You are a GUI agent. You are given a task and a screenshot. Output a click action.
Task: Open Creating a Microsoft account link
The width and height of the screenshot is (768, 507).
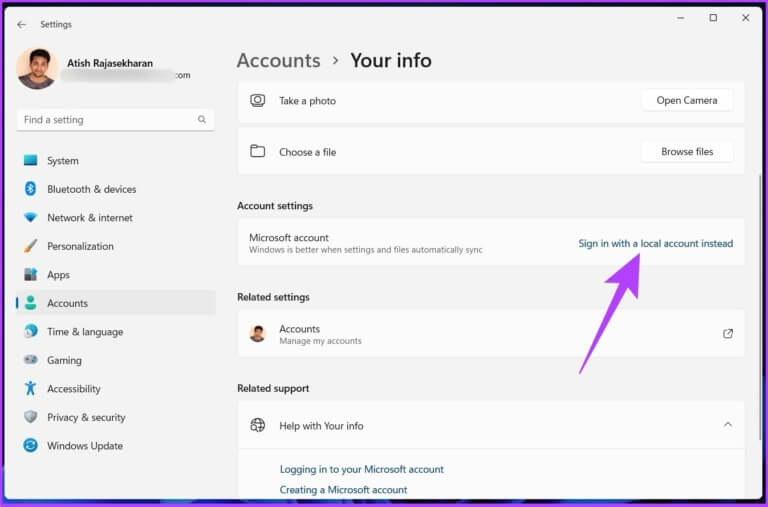tap(343, 490)
